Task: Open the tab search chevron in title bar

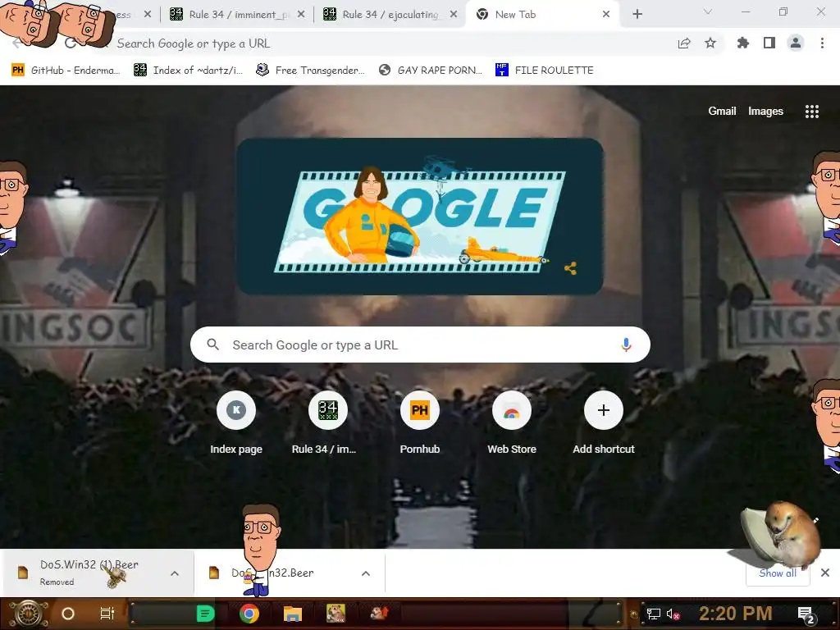Action: [708, 11]
